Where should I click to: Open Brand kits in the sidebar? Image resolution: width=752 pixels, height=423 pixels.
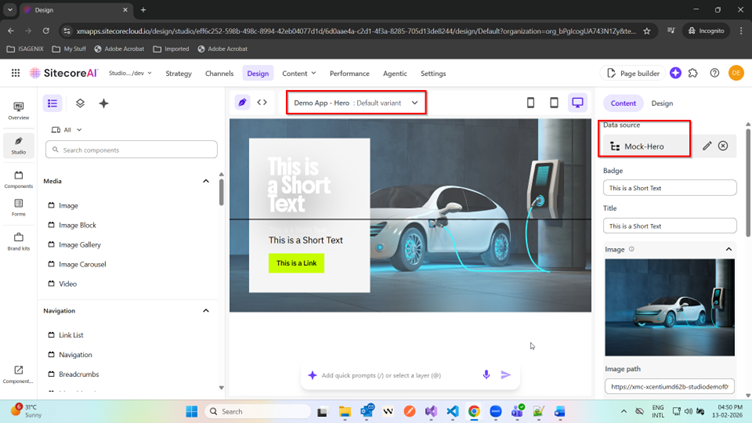[x=19, y=241]
